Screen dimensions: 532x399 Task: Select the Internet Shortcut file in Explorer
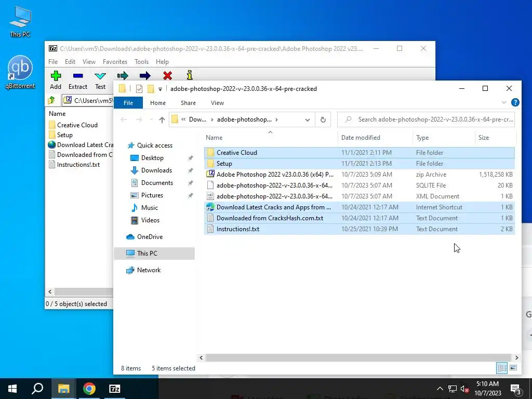click(x=360, y=207)
